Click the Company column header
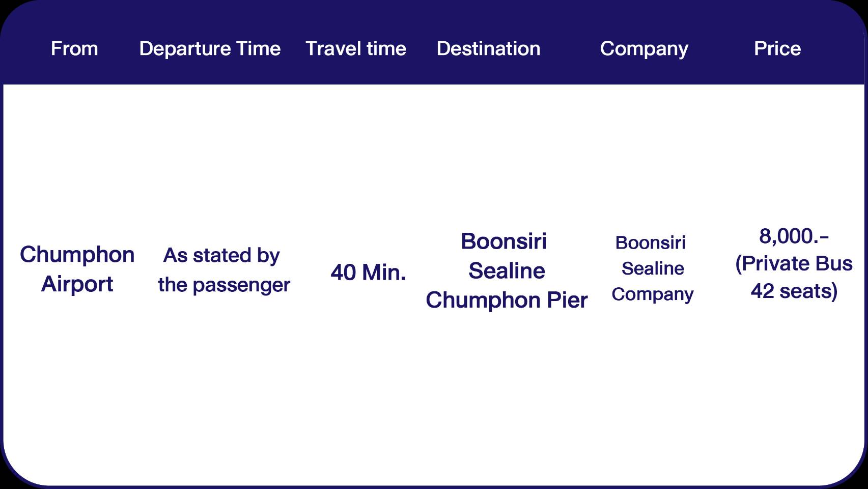 point(644,49)
